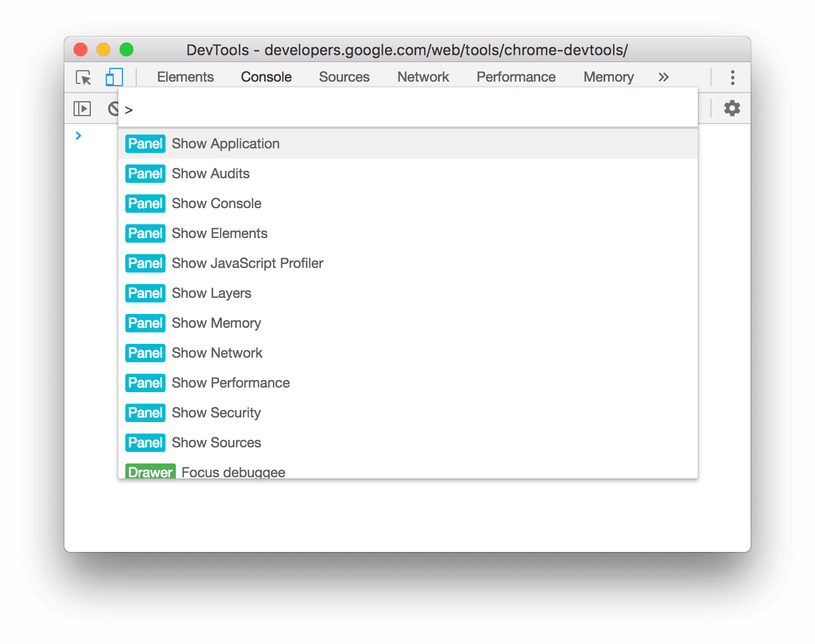Expand more tools with the double-arrow

(x=664, y=76)
